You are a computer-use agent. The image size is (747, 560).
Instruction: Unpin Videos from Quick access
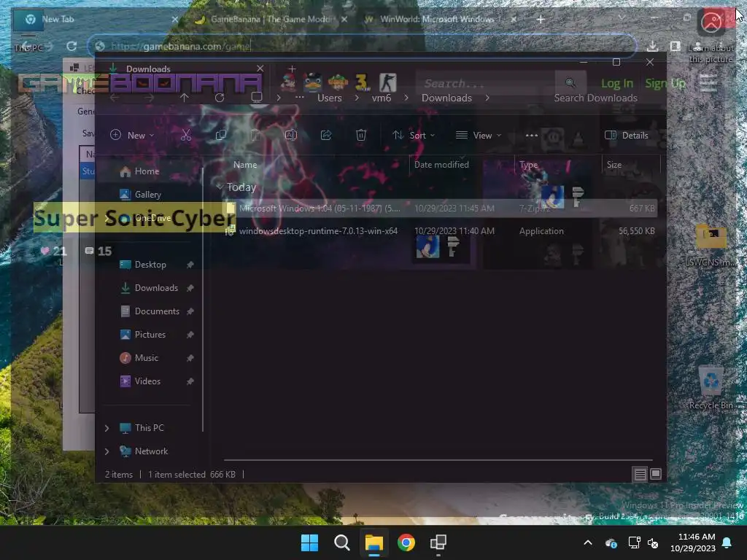(x=190, y=381)
